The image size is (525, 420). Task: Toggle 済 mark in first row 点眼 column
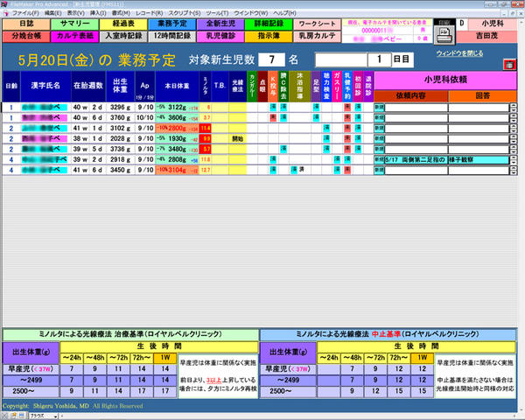point(261,108)
